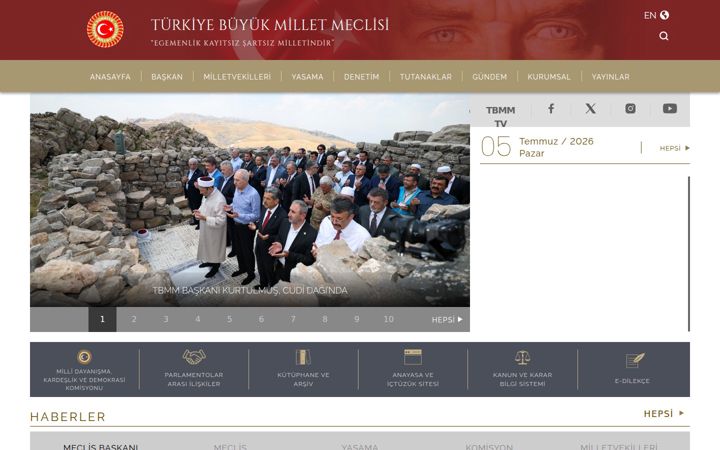The width and height of the screenshot is (720, 450).
Task: Click Hepsi next to the 05 Temmuz date
Action: 675,148
